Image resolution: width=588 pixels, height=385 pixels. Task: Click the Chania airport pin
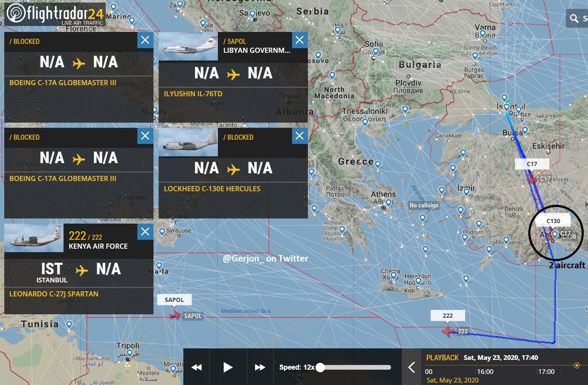click(393, 275)
